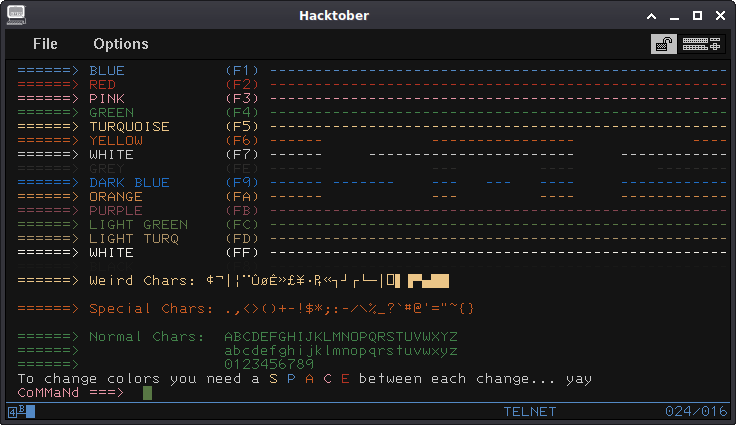Screen dimensions: 736x425
Task: Click the (FA) key code text
Action: [242, 197]
